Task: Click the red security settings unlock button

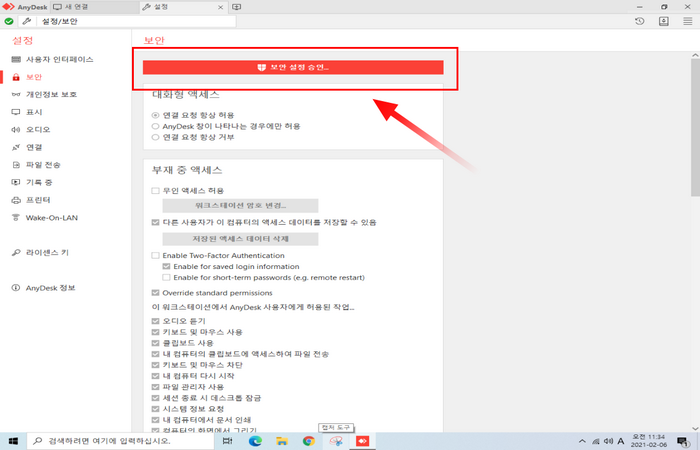Action: [x=293, y=67]
